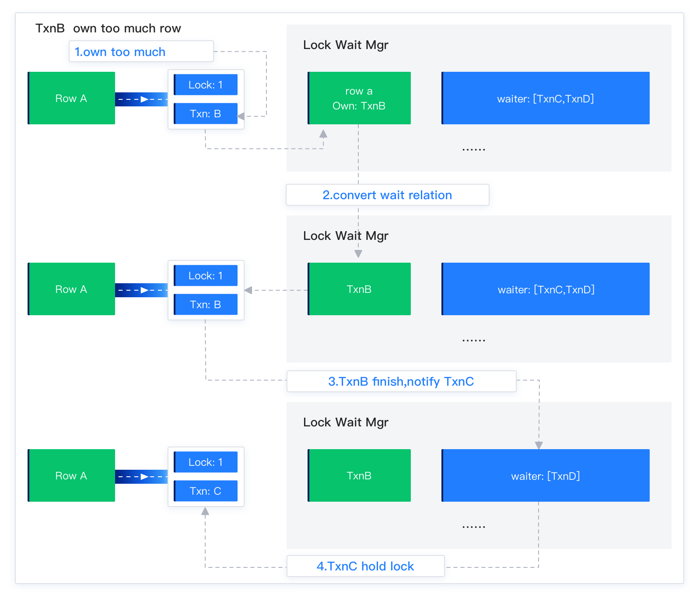The image size is (700, 598).
Task: Click the "TxnB own too much row" title
Action: pyautogui.click(x=108, y=28)
